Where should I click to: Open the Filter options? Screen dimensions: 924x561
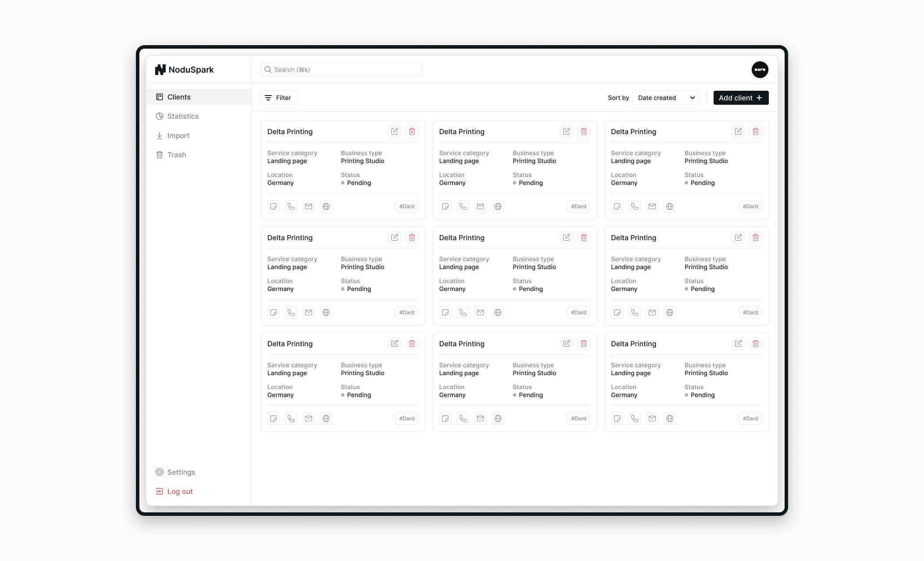click(x=279, y=98)
